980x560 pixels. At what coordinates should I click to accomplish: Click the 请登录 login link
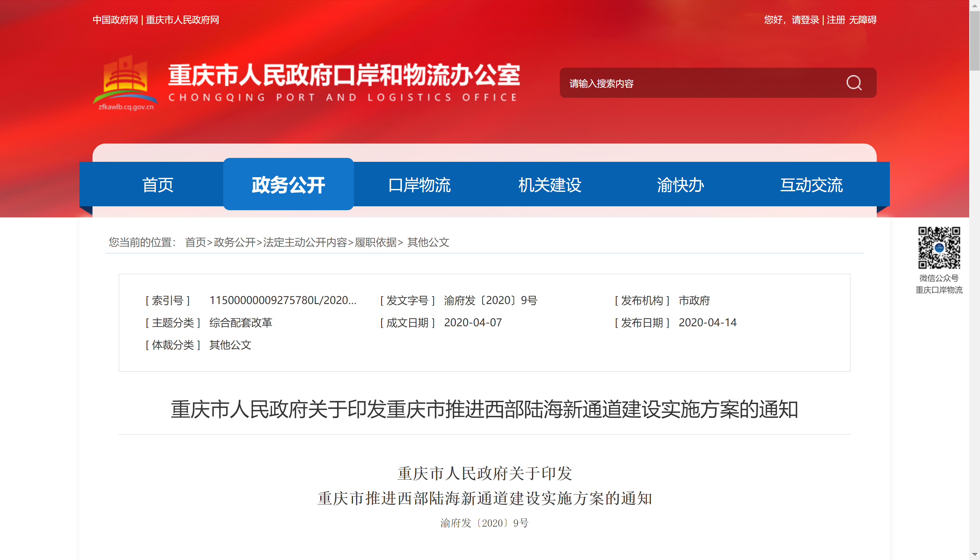(x=805, y=20)
